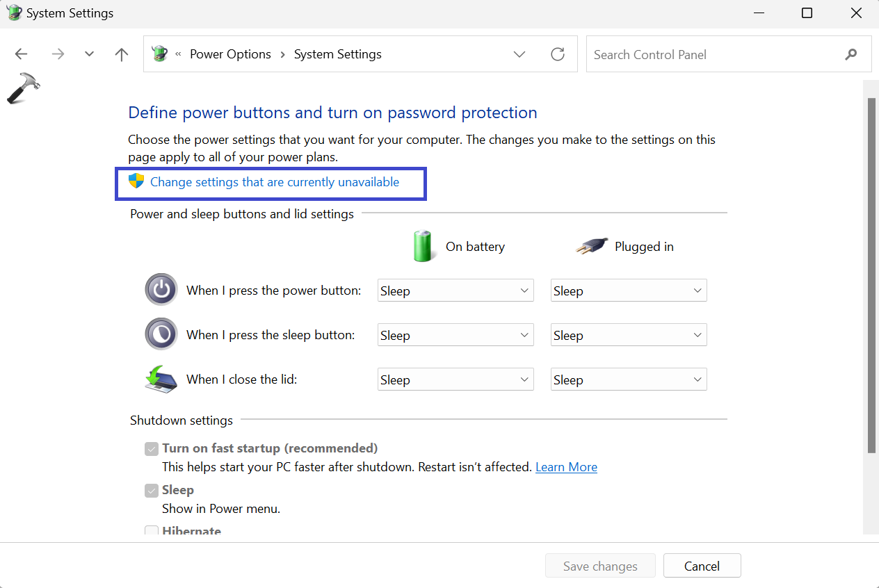Open On battery power button dropdown

pyautogui.click(x=455, y=291)
